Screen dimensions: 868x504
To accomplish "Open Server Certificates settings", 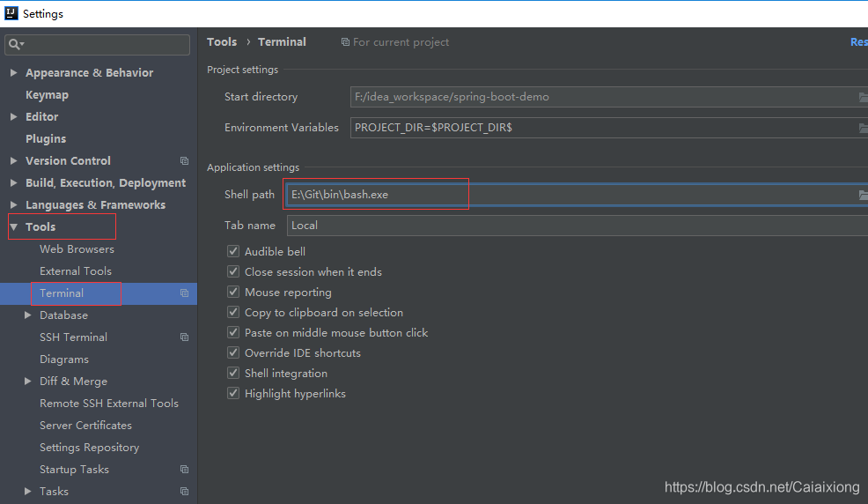I will [85, 426].
